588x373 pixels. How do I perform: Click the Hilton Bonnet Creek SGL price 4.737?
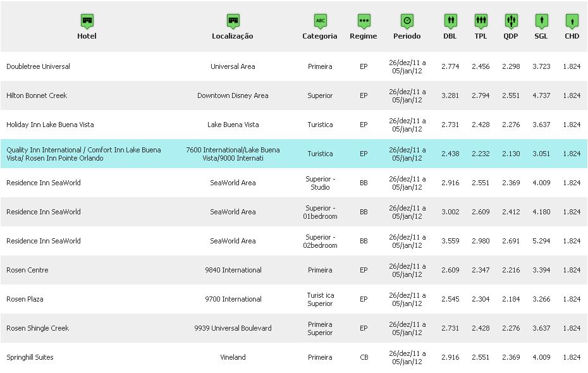coord(541,95)
